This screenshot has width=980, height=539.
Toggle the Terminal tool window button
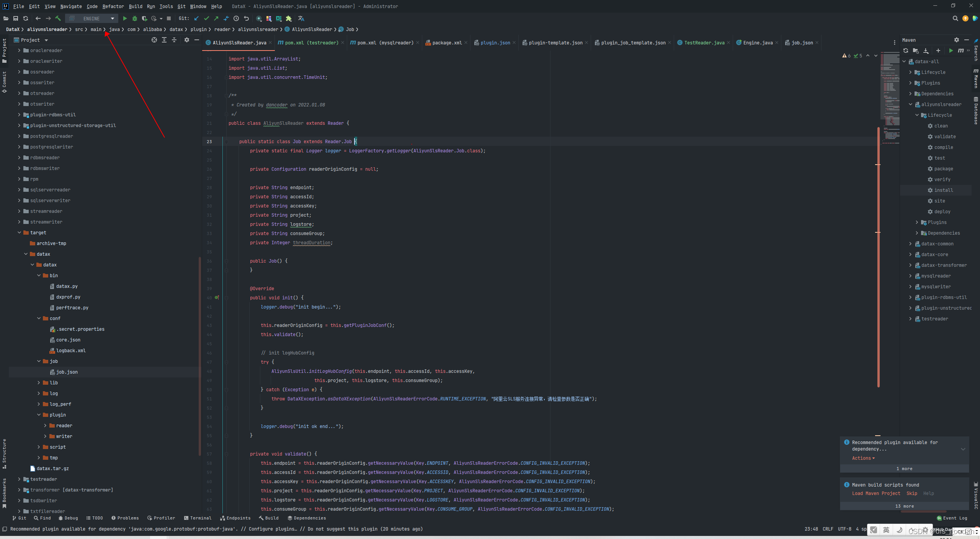(x=198, y=518)
